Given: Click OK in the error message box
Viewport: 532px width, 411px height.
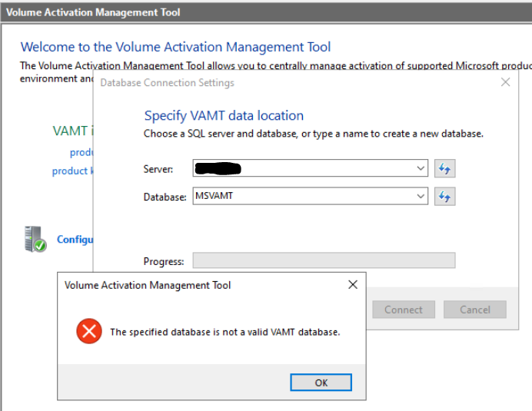Looking at the screenshot, I should click(321, 383).
